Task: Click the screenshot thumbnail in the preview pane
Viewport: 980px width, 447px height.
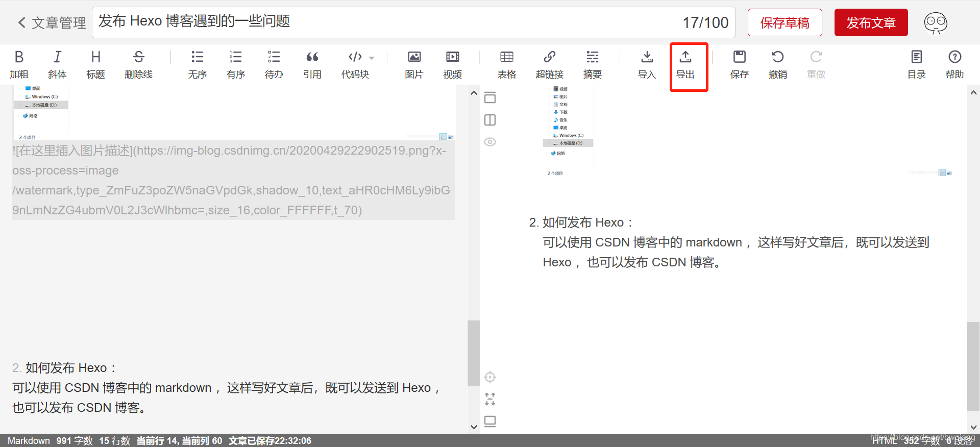Action: [748, 132]
